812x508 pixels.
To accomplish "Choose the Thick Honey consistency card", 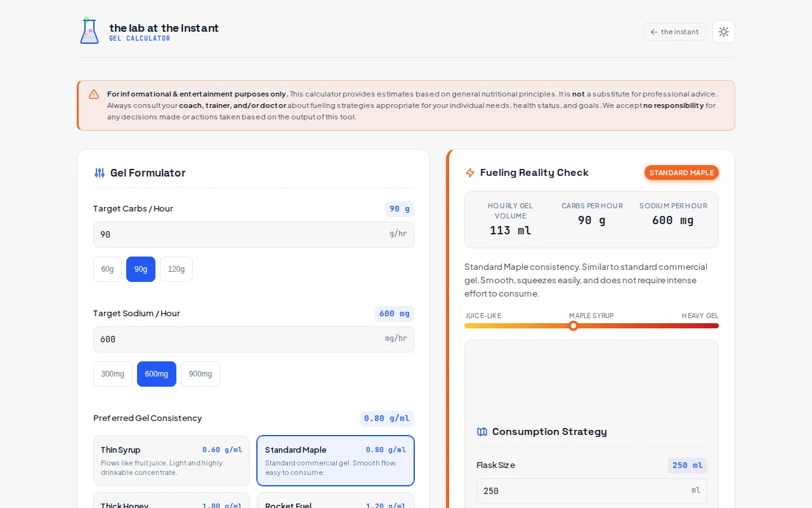I will (171, 500).
